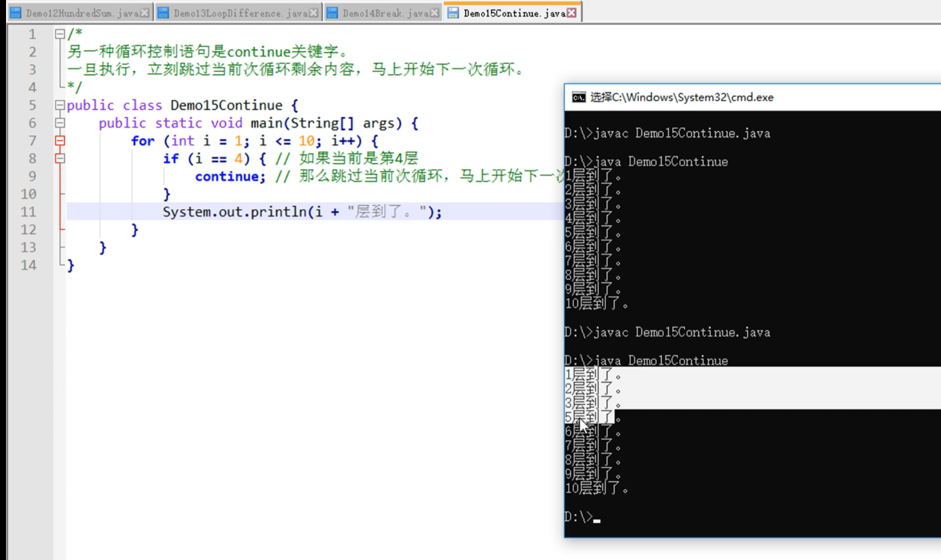Click save icon on Demo12HundredSum.java tab
The height and width of the screenshot is (560, 941).
coord(16,13)
